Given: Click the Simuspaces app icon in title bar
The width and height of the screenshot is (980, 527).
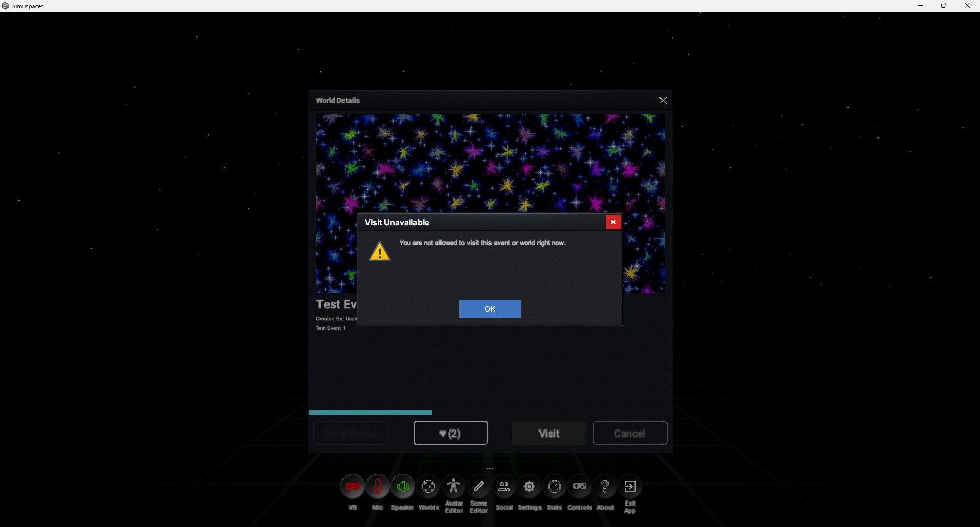Looking at the screenshot, I should [5, 6].
